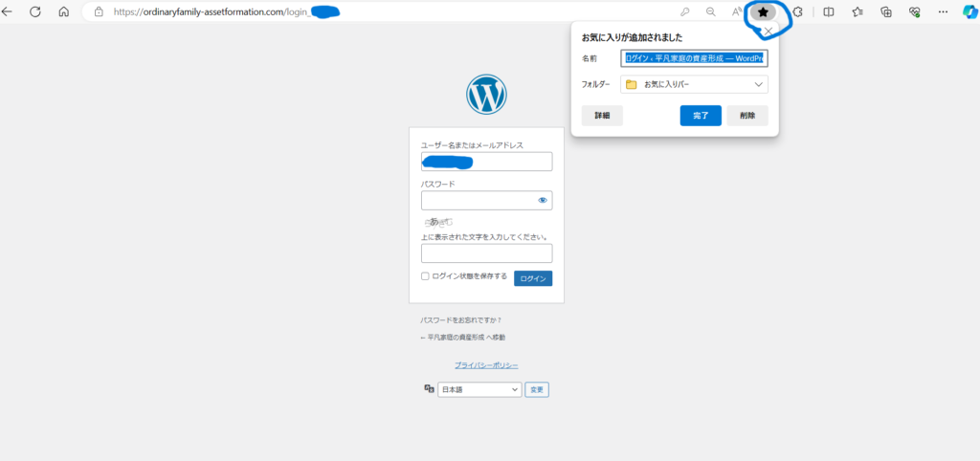Click the 上に表示された文字を入力してください。 label
The width and height of the screenshot is (980, 461).
click(x=485, y=237)
